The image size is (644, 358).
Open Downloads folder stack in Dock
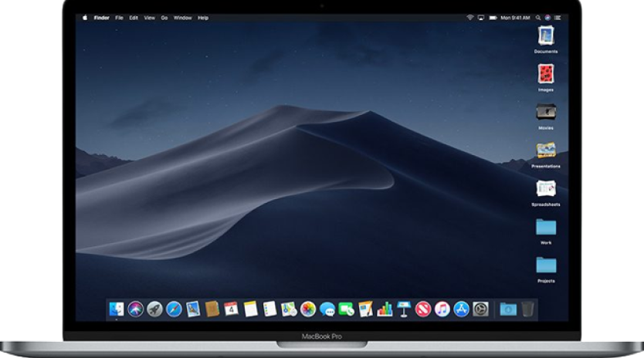click(x=508, y=309)
